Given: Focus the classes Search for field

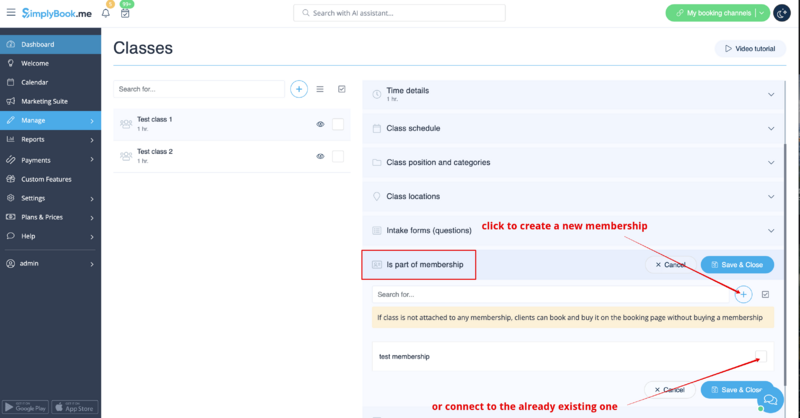Looking at the screenshot, I should click(x=199, y=89).
